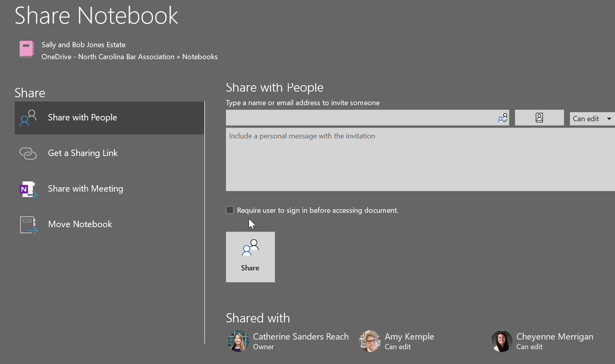Click the name or email address field
This screenshot has width=615, height=364.
360,118
